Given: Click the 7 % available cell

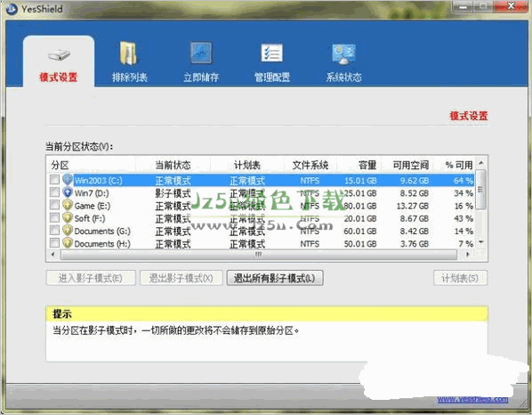Looking at the screenshot, I should pos(466,243).
